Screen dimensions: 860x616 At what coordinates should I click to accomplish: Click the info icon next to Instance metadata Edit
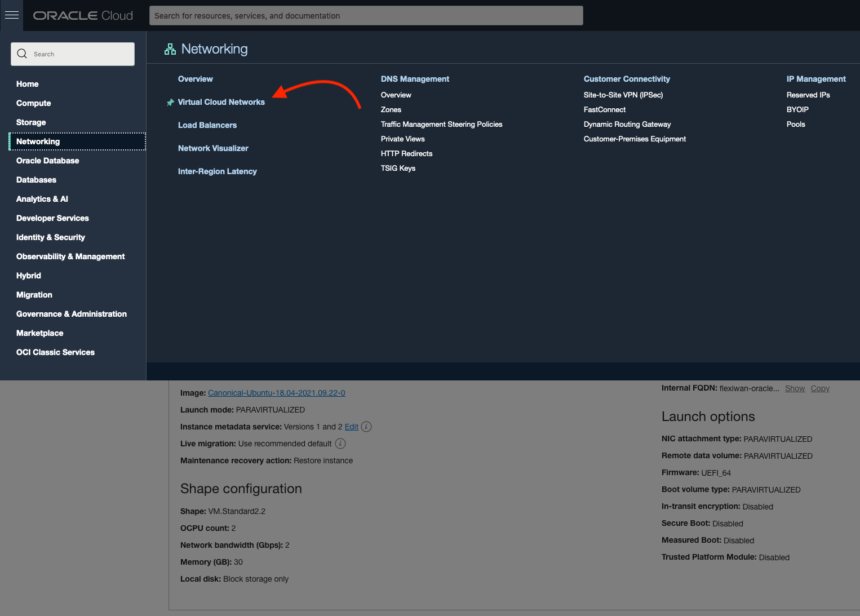(366, 427)
